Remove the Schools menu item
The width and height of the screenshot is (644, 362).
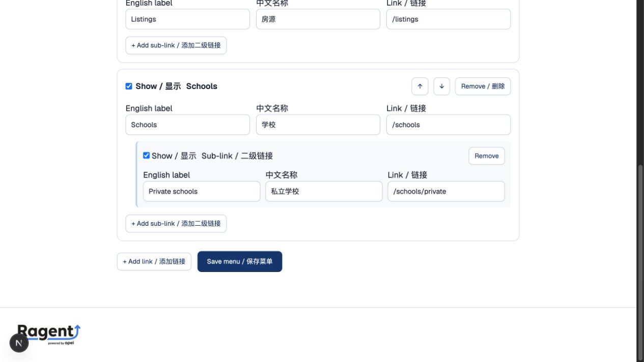click(x=483, y=86)
